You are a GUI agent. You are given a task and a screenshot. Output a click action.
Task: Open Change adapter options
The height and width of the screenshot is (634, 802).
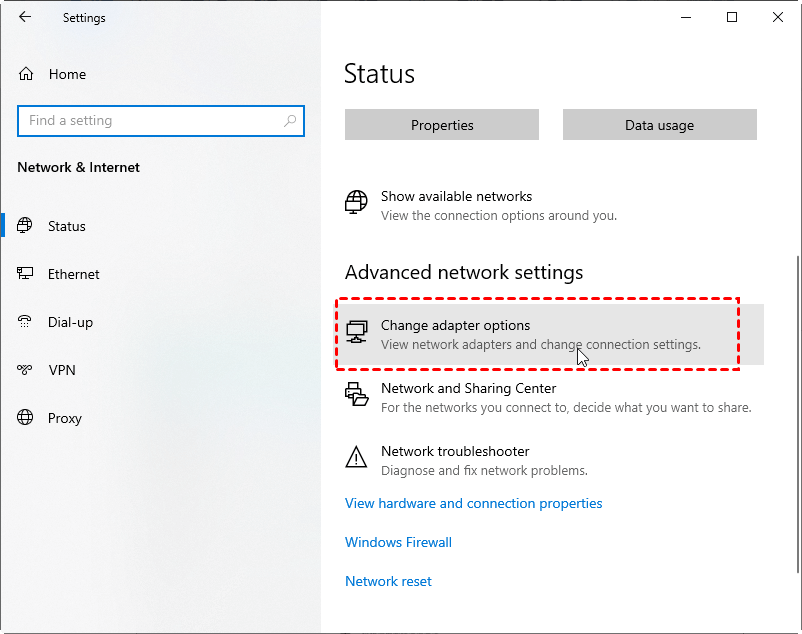tap(552, 334)
